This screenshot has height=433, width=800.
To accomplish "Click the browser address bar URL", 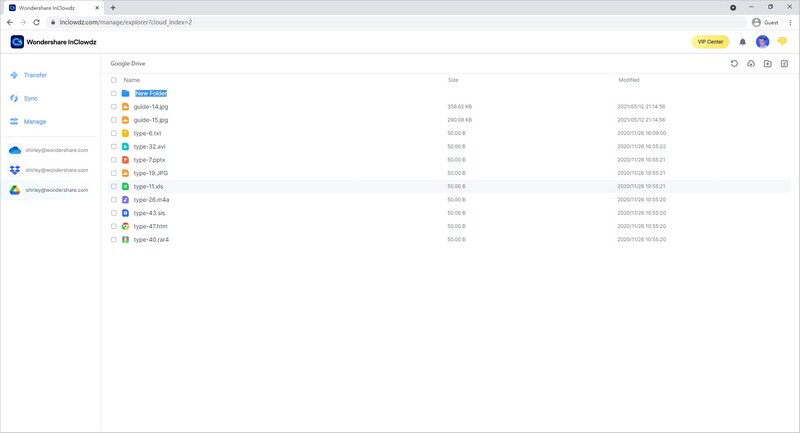I will coord(126,22).
